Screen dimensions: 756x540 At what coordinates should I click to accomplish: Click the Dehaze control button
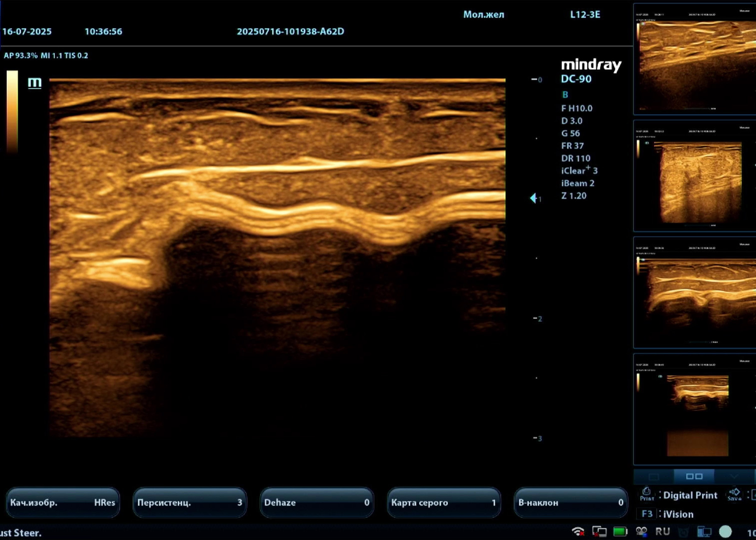click(x=317, y=503)
